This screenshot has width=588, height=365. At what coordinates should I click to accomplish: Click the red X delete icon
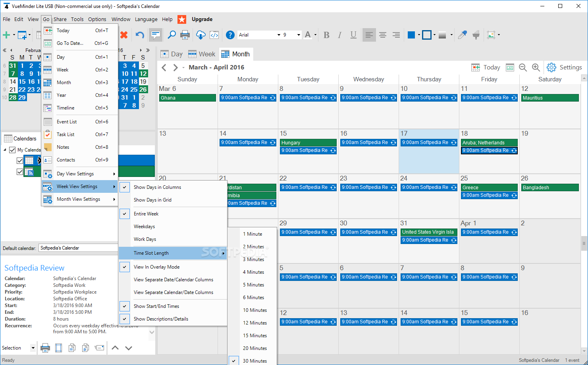124,35
